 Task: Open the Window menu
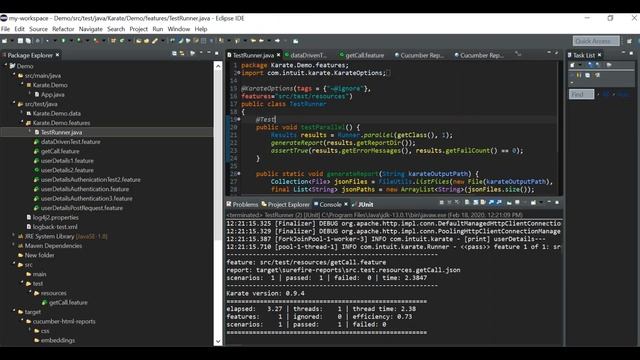click(x=179, y=29)
